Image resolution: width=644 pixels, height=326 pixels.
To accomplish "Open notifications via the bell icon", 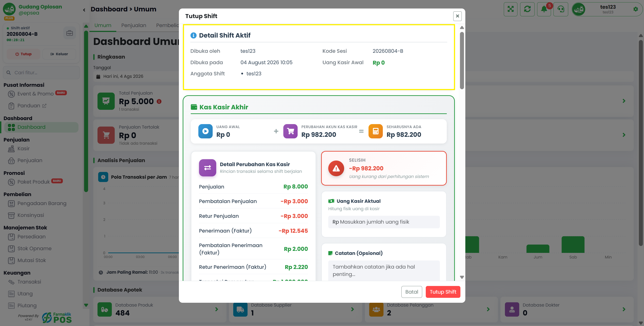I will 544,9.
